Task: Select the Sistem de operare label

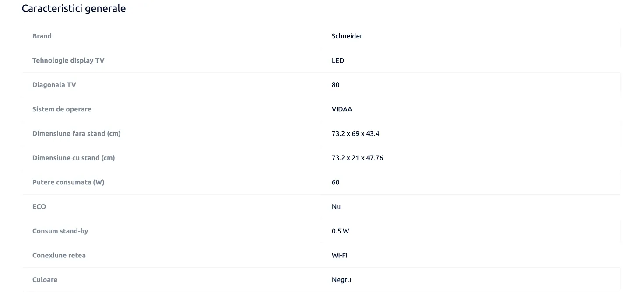Action: click(x=62, y=109)
